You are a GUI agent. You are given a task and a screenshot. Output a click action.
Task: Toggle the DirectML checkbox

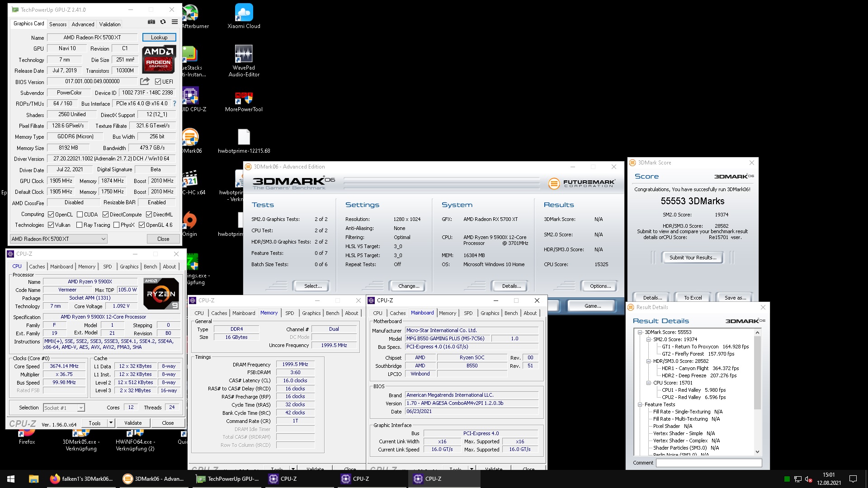point(149,215)
